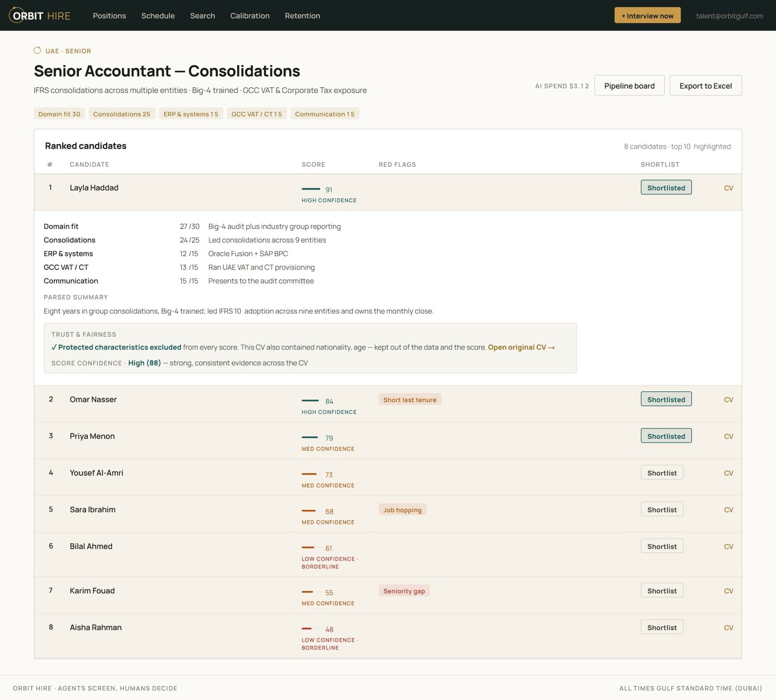This screenshot has width=776, height=700.
Task: Open Omar Nasser's CV link
Action: click(728, 400)
